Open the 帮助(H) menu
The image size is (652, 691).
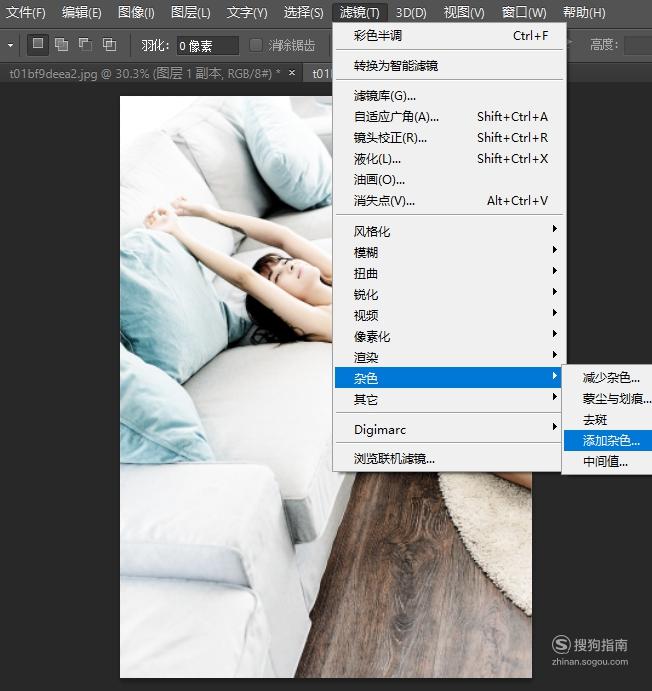[x=584, y=12]
